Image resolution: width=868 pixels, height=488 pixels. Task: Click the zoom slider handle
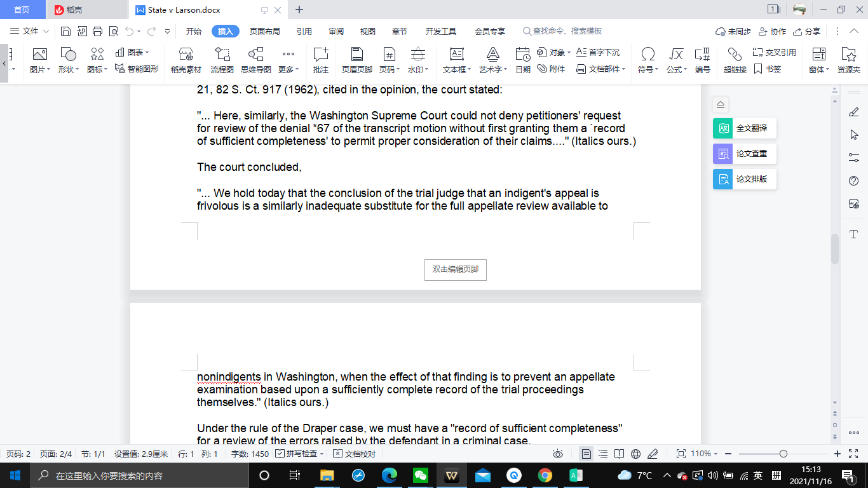pos(783,454)
